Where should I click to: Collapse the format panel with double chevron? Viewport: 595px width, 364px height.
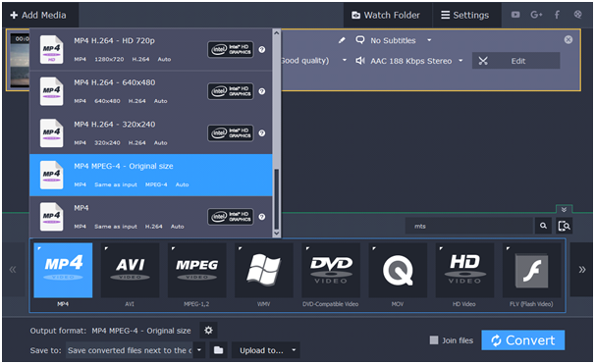(564, 210)
